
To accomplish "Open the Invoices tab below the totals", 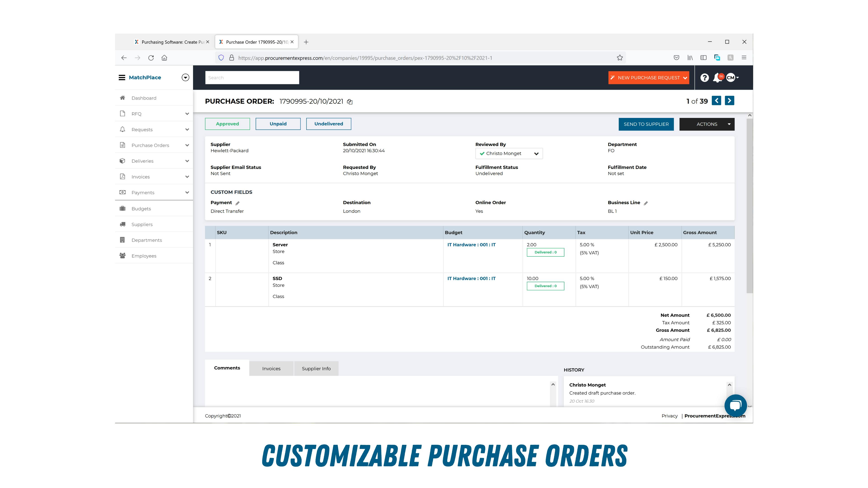I will point(271,368).
